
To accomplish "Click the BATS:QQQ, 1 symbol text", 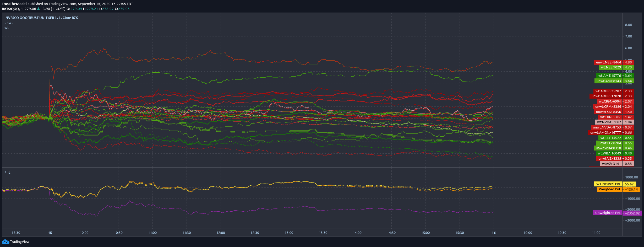I will 12,9.
